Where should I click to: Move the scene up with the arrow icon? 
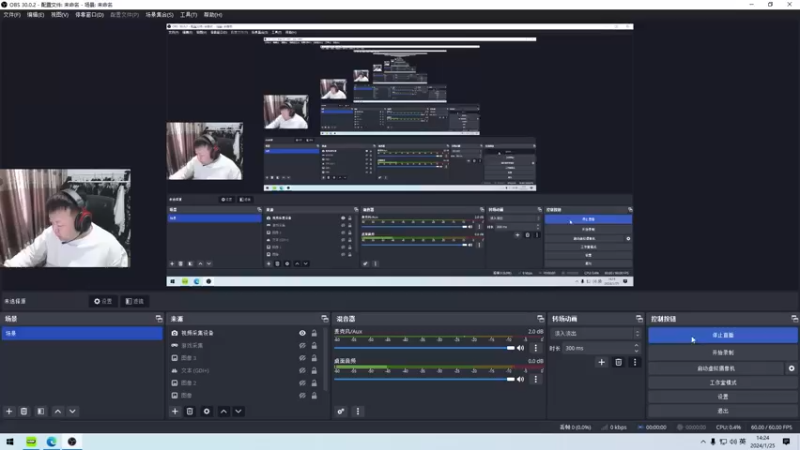(x=58, y=411)
